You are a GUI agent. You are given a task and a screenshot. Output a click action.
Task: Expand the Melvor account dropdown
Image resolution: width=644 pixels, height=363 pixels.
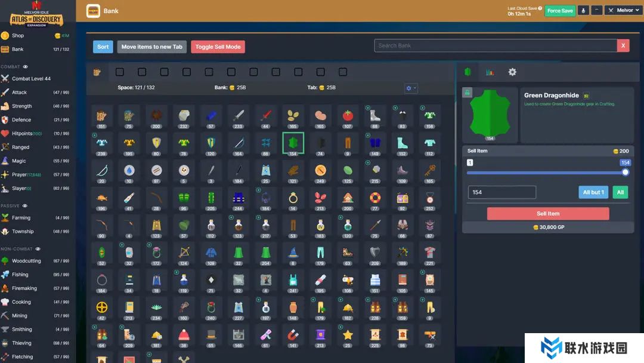click(x=621, y=11)
